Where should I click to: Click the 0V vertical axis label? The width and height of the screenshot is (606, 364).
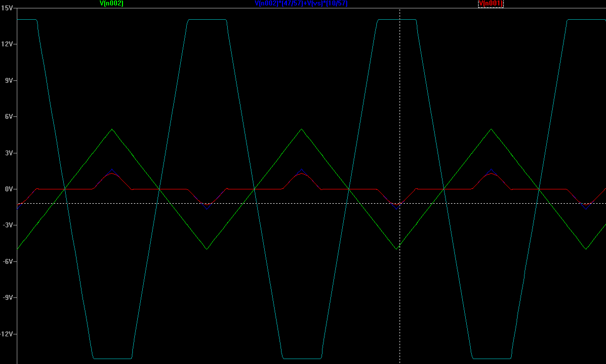8,189
